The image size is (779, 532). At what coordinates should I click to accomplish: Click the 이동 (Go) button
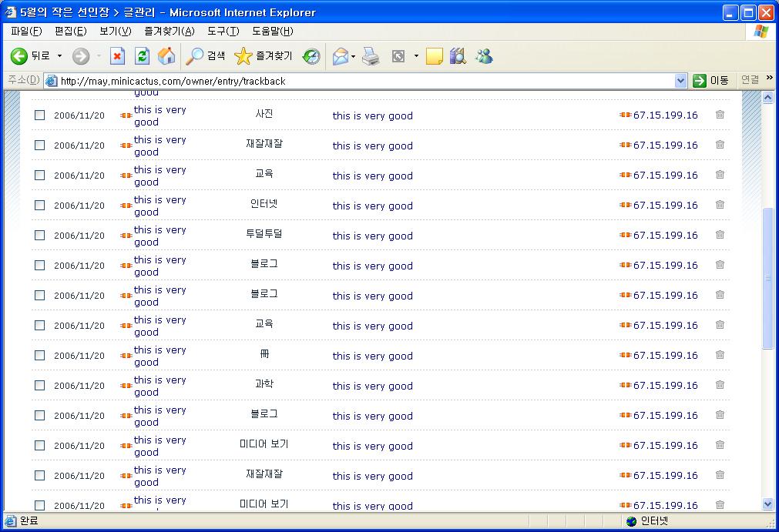click(x=710, y=81)
